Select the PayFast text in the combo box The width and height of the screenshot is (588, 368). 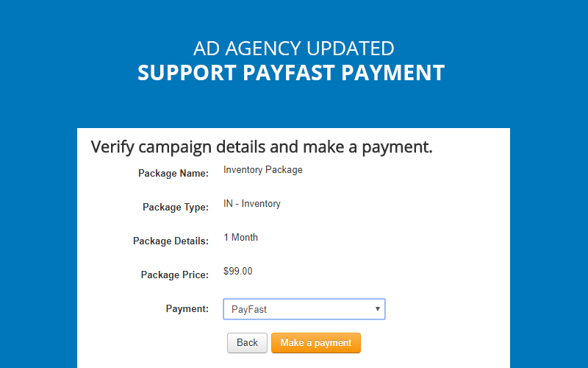249,310
